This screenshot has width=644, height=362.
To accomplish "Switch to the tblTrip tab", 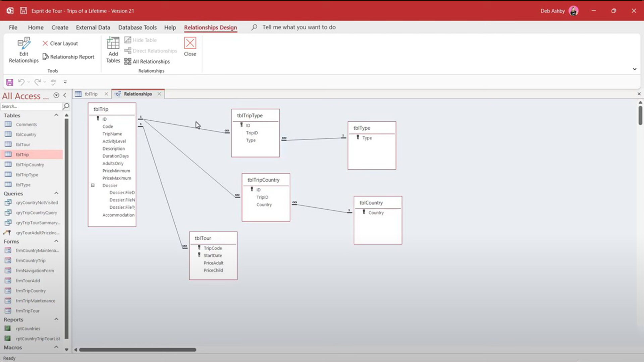I will 91,94.
